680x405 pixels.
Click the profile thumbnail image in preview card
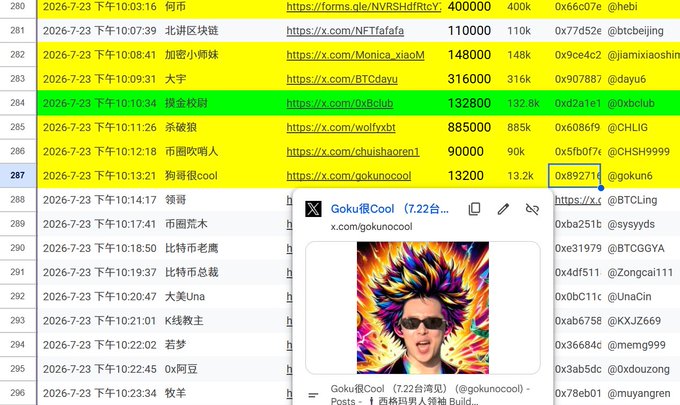423,308
